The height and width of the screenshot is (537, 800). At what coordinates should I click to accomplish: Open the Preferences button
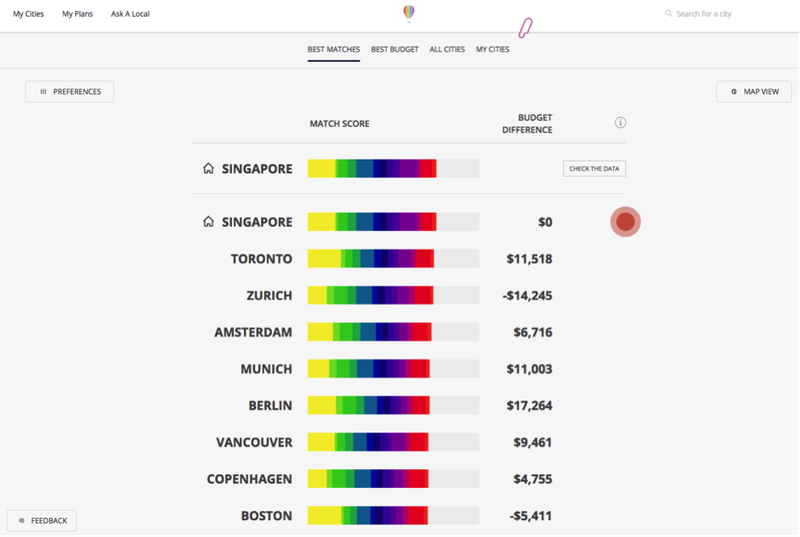(x=70, y=92)
